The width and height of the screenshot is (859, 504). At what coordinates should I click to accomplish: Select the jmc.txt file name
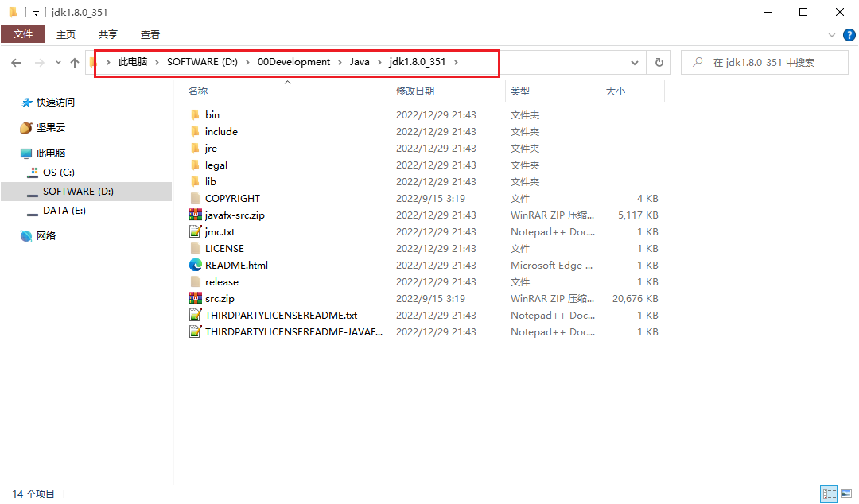click(220, 232)
